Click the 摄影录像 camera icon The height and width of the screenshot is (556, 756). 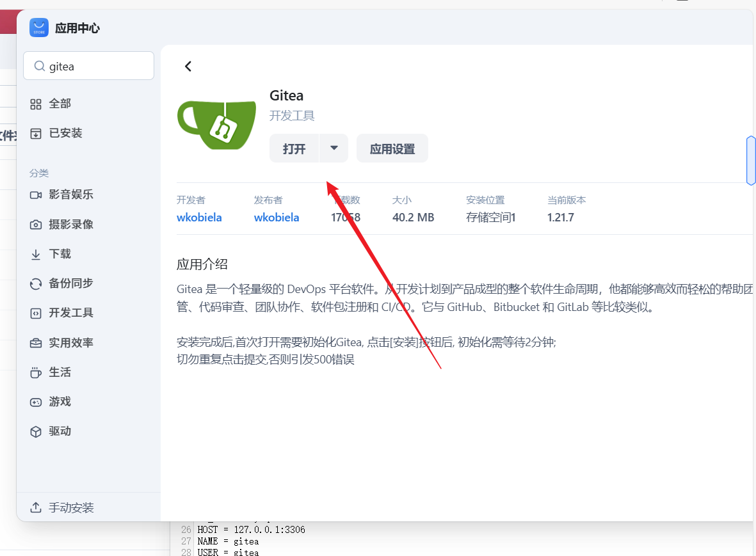[x=36, y=225]
